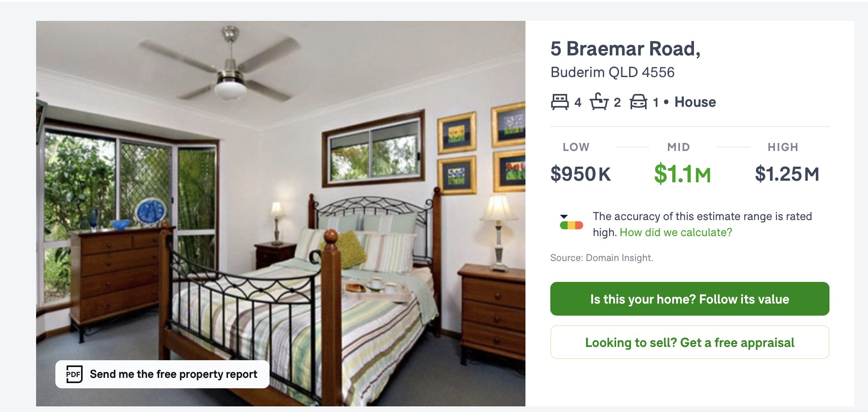Click the 5 Braemar Road address heading

click(625, 49)
